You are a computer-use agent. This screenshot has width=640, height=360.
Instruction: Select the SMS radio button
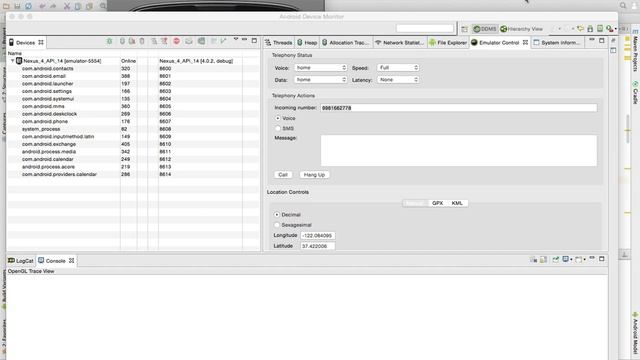[x=278, y=128]
